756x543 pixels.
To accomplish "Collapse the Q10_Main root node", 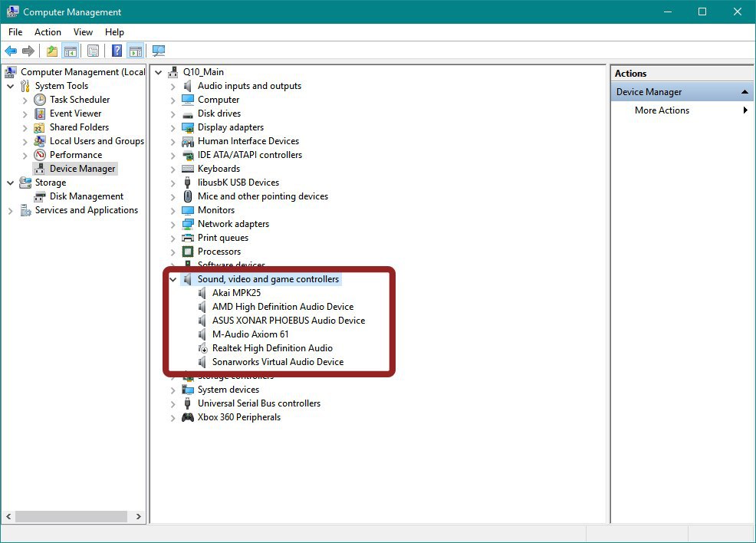I will point(158,72).
